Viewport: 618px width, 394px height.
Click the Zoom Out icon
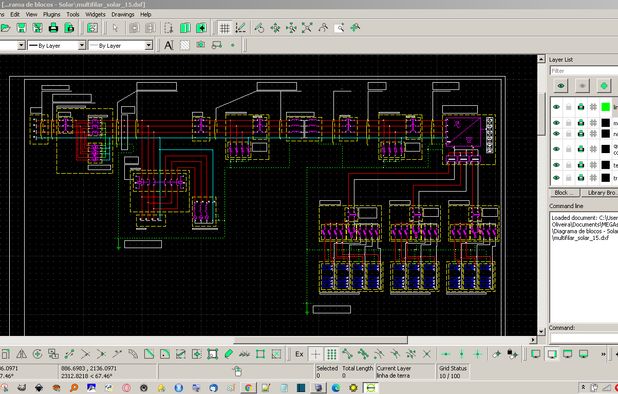(x=291, y=28)
